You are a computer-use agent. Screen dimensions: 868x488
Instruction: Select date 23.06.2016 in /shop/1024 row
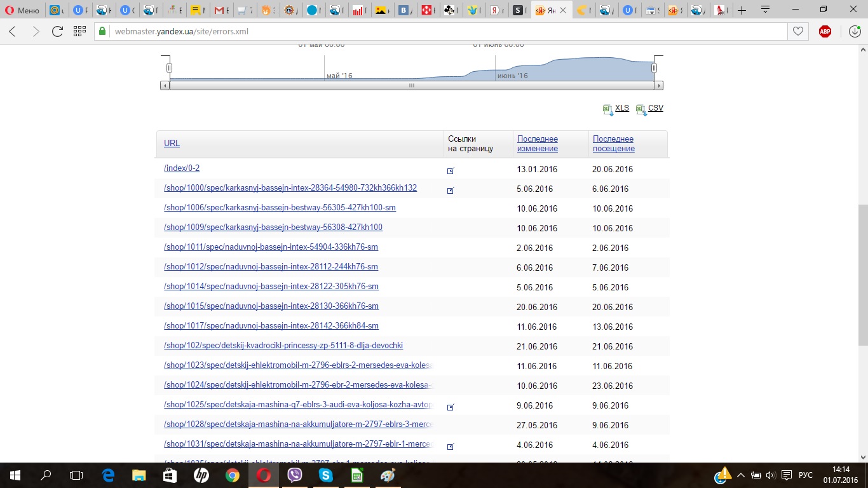coord(613,386)
